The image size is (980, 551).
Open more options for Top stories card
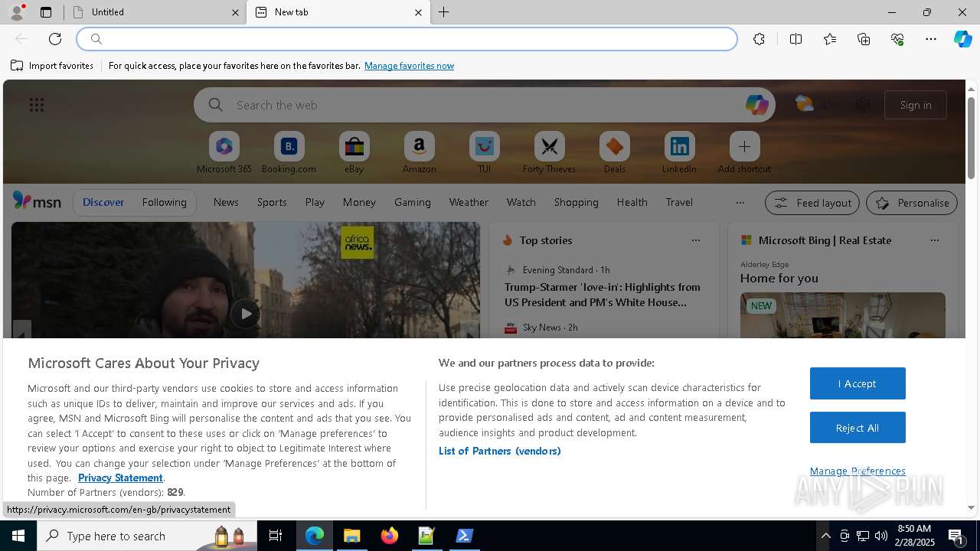(x=695, y=240)
